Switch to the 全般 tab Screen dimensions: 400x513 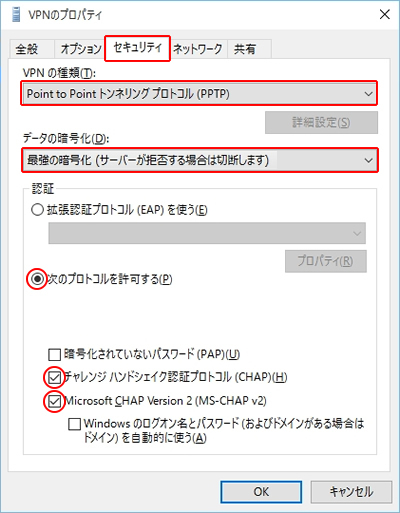coord(27,49)
